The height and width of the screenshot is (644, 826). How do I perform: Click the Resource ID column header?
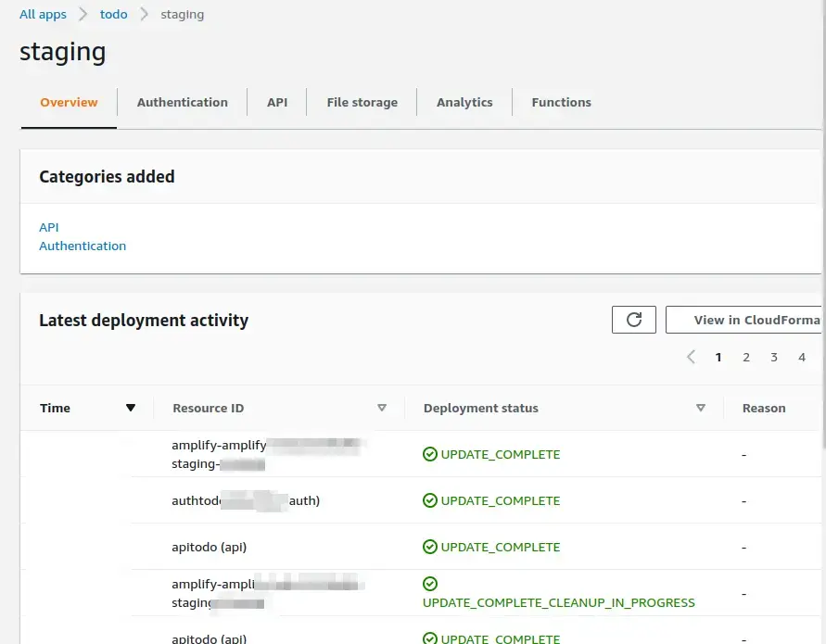[208, 408]
